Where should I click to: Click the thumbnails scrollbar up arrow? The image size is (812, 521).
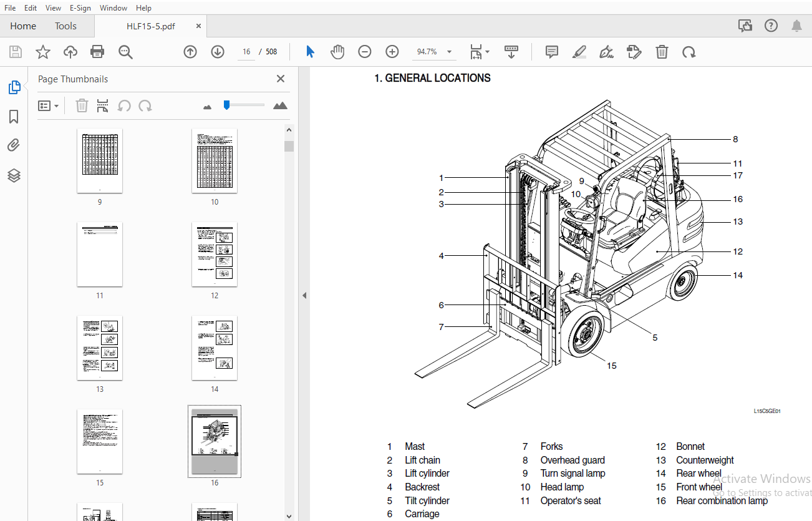pos(289,130)
